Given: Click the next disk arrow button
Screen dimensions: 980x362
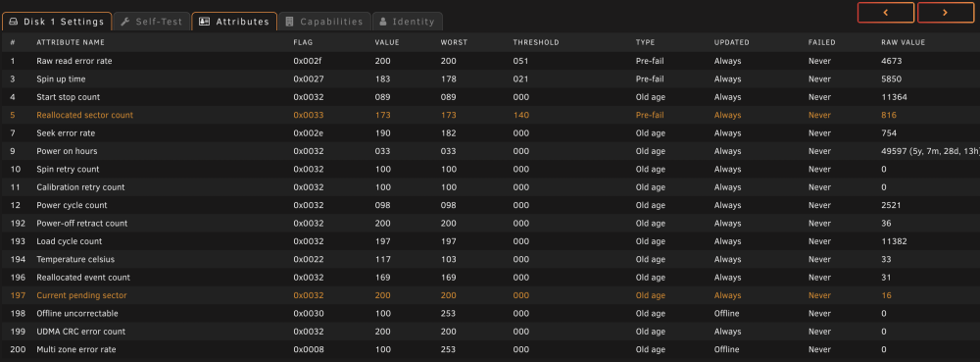Looking at the screenshot, I should click(946, 13).
